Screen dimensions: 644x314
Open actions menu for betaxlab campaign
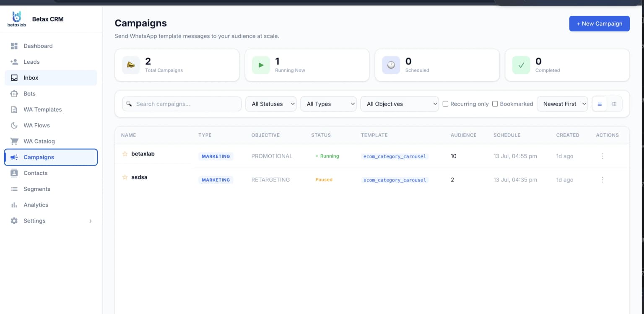[602, 156]
